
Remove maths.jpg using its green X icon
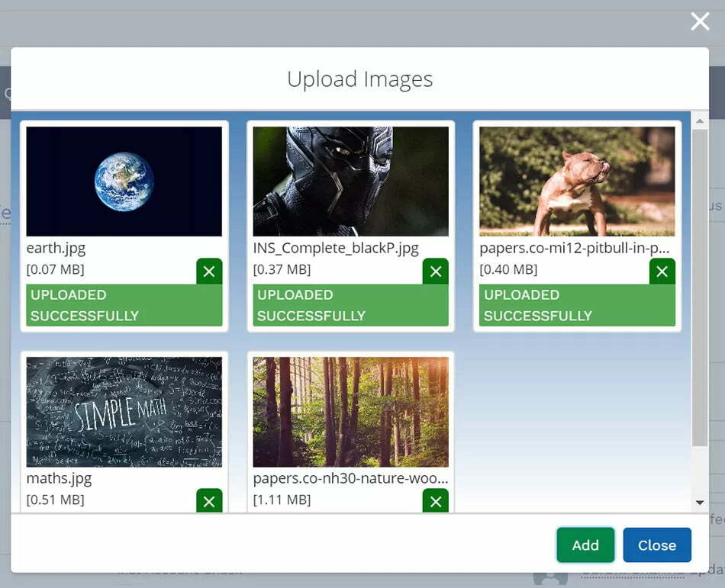209,501
